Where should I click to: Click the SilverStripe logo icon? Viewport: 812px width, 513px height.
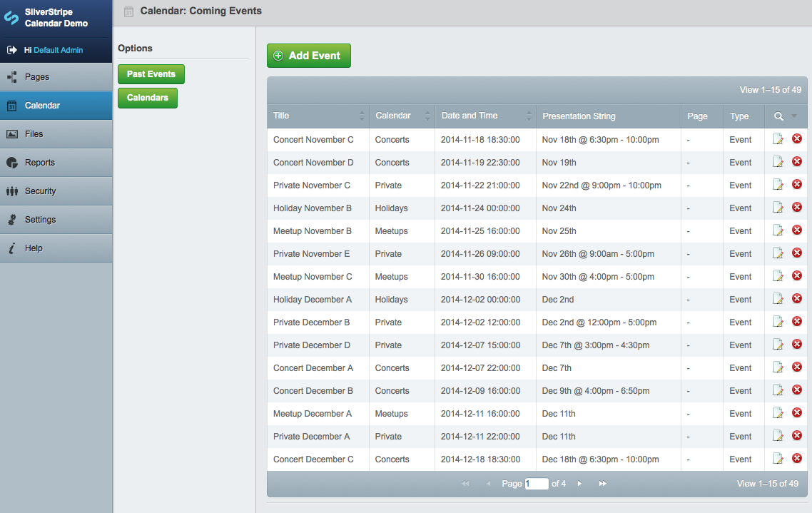[11, 16]
